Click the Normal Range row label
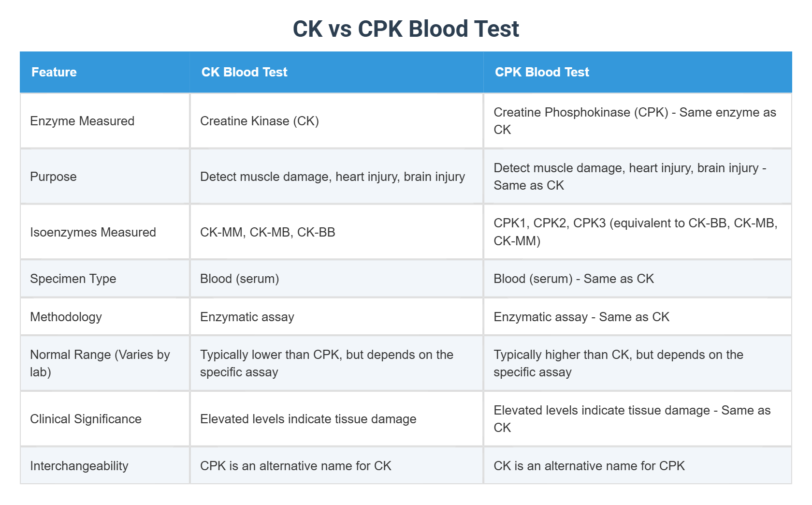 105,363
